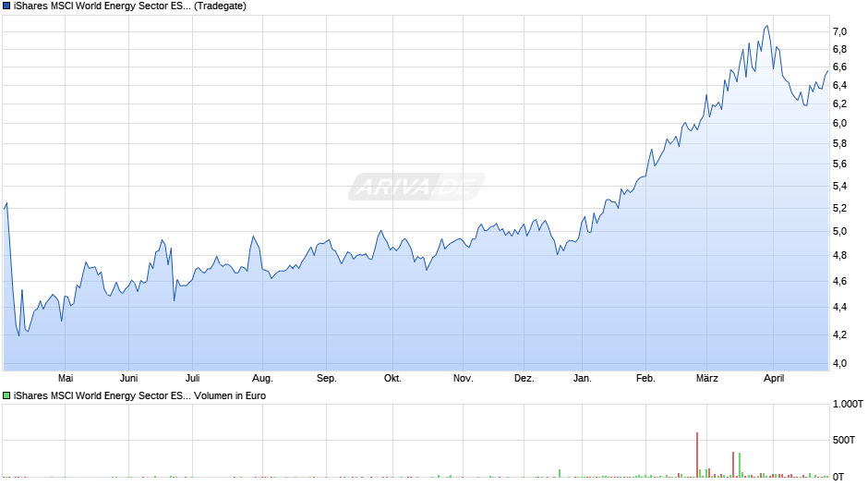
Task: Click the 5,4 price axis value
Action: tap(839, 186)
